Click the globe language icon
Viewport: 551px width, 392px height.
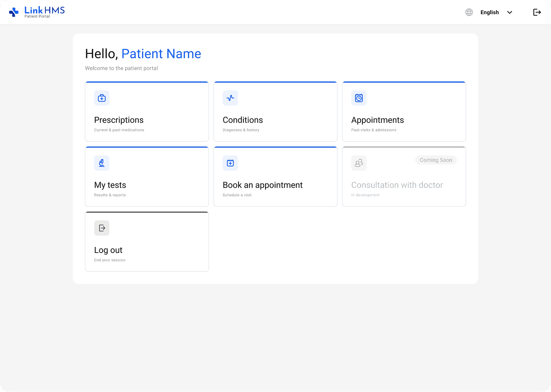[469, 12]
